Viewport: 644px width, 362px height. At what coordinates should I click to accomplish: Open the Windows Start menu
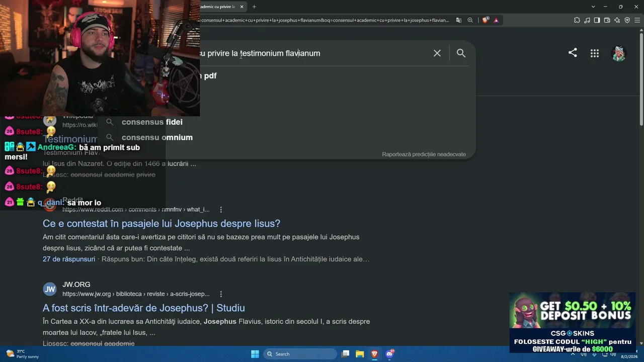(x=255, y=354)
